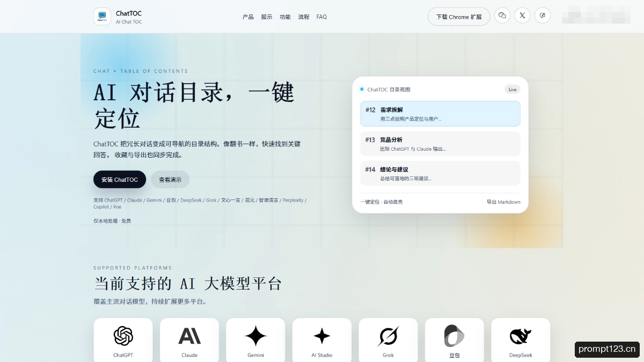Open the FAQ navigation item
The height and width of the screenshot is (362, 644).
tap(321, 17)
